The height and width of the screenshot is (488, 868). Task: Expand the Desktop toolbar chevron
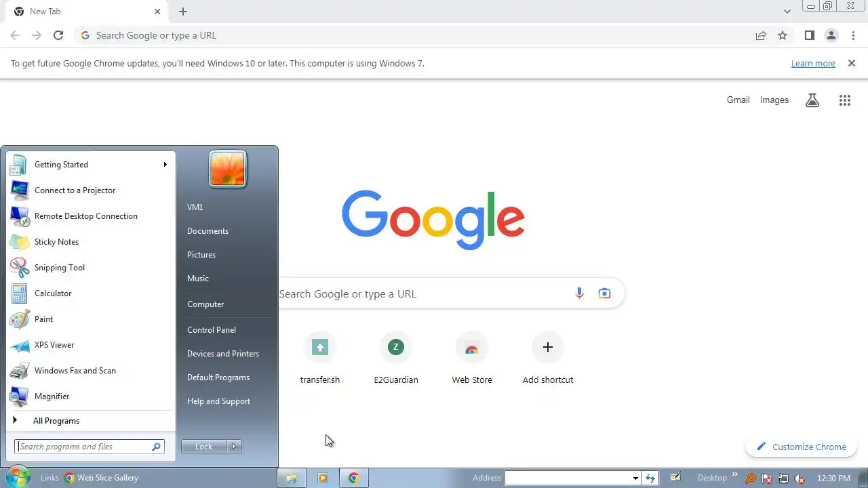point(734,475)
